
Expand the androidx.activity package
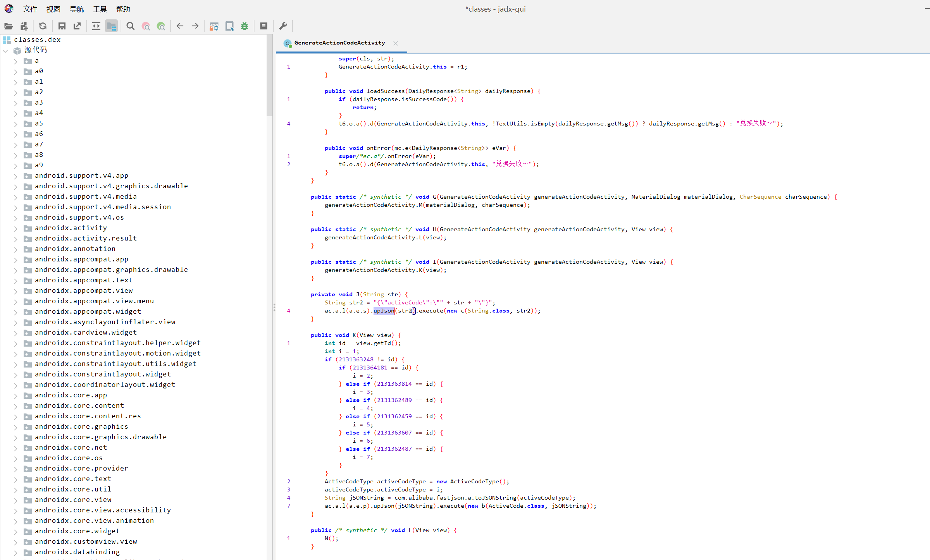pyautogui.click(x=15, y=228)
